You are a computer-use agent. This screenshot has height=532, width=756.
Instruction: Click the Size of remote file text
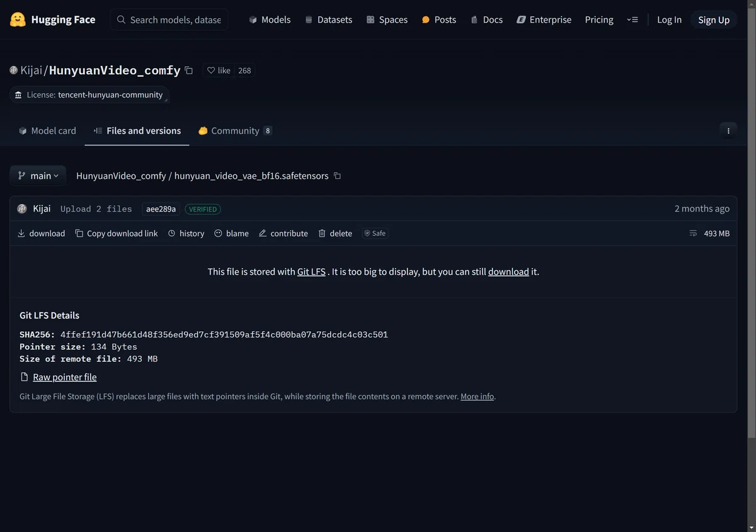89,359
